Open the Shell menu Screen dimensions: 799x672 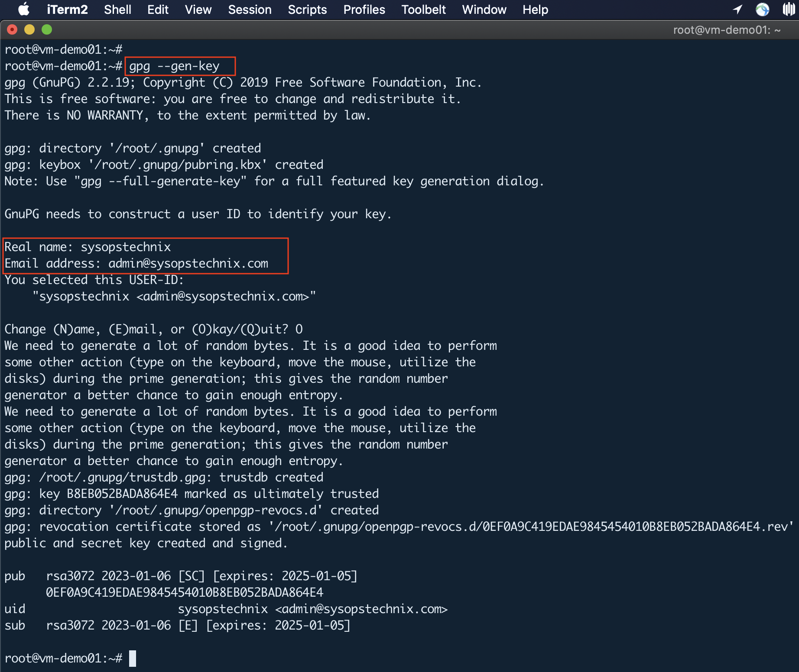click(117, 10)
